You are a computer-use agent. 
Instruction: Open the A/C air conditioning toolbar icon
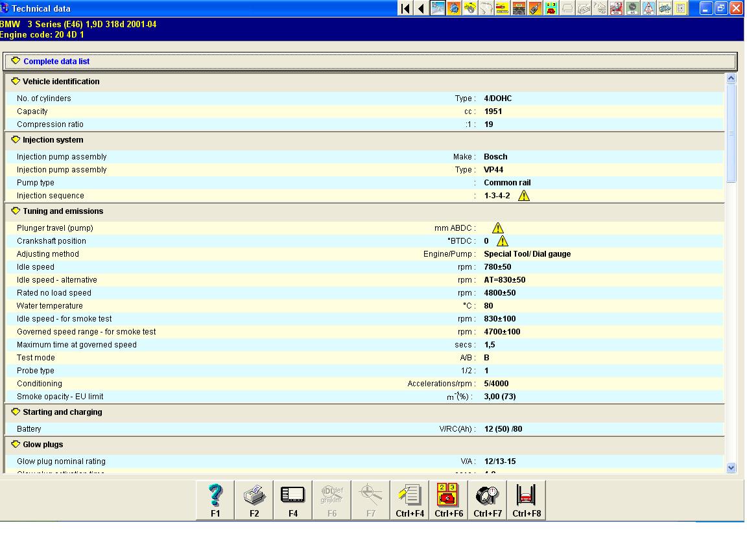(632, 8)
